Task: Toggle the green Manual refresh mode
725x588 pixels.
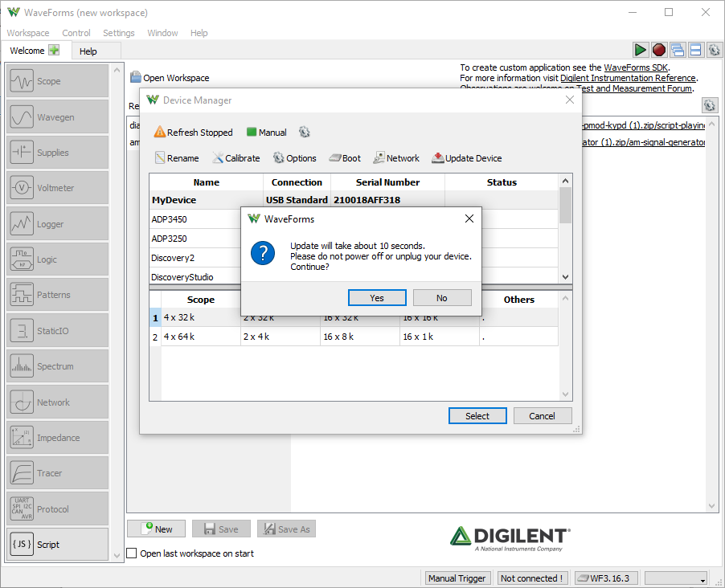Action: click(267, 133)
